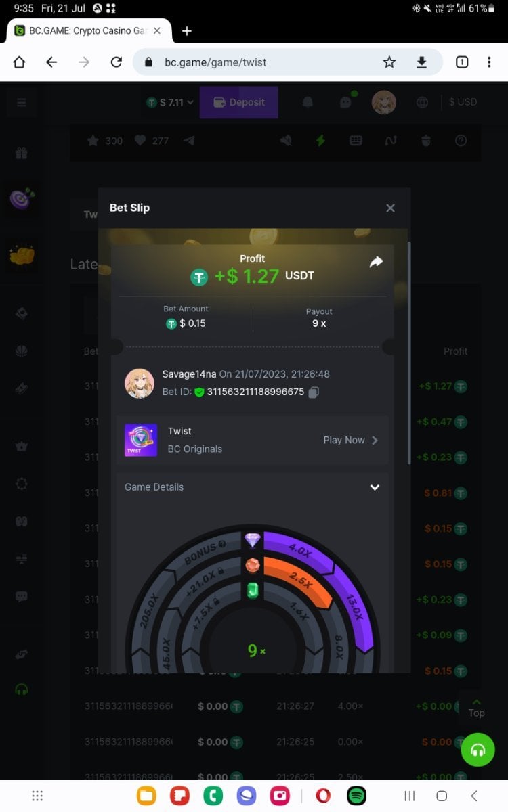Open the browser tab switcher
The height and width of the screenshot is (812, 508).
(462, 62)
